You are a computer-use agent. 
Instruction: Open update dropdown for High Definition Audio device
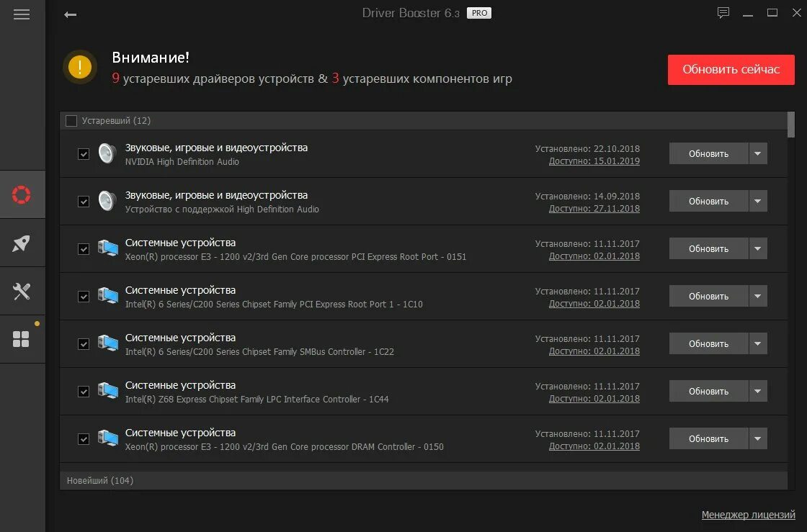pyautogui.click(x=757, y=201)
